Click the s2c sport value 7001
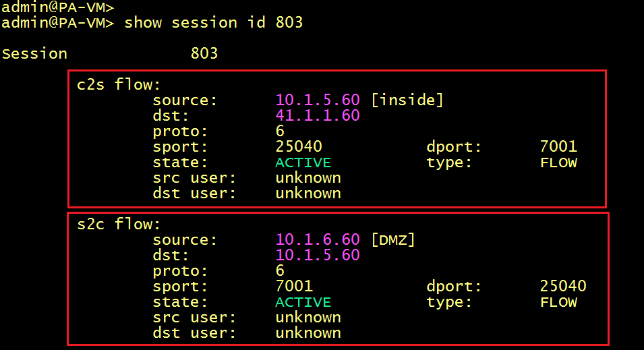This screenshot has height=350, width=644. click(294, 286)
